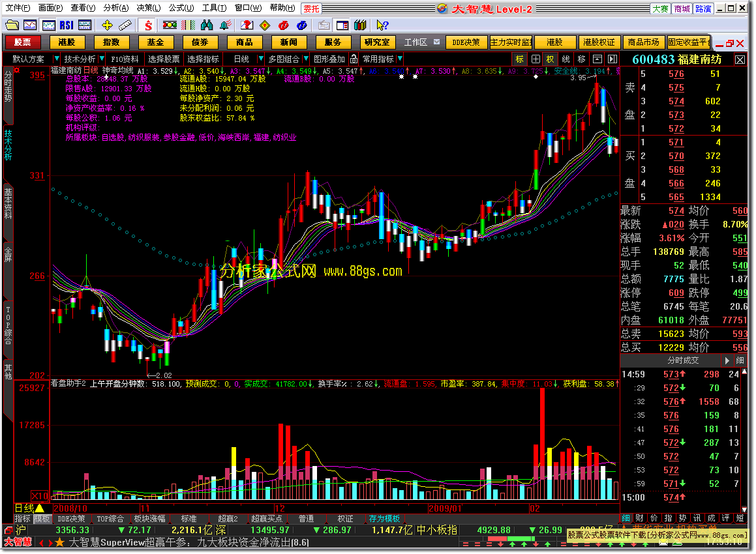Click the horizontal meter chart toolbar icon
This screenshot has width=756, height=554.
pos(85,25)
